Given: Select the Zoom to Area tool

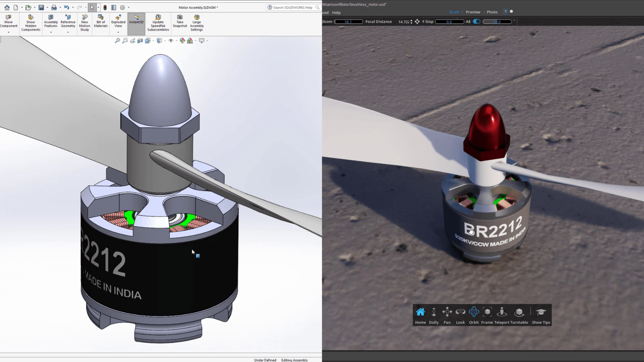Looking at the screenshot, I should coord(125,41).
